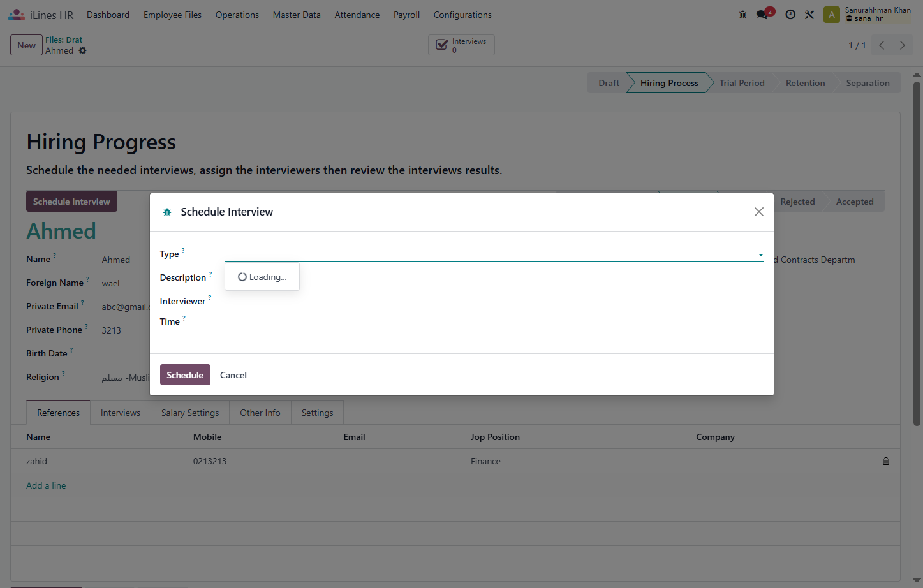
Task: Open the Configurations menu
Action: [x=462, y=15]
